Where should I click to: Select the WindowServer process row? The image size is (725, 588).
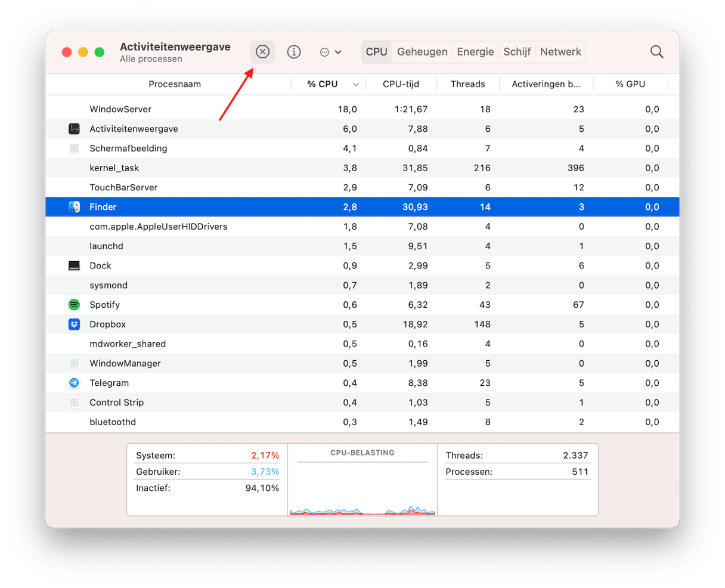click(362, 109)
